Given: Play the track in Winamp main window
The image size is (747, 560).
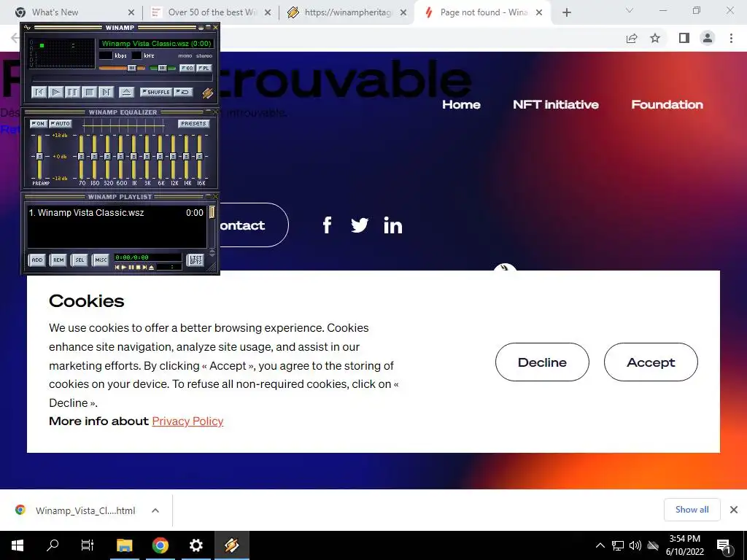Looking at the screenshot, I should click(x=55, y=93).
